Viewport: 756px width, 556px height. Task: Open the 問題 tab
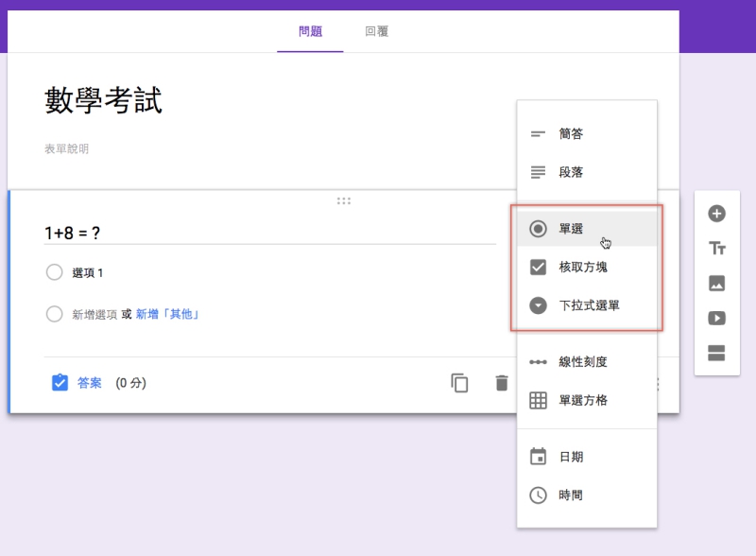point(310,31)
